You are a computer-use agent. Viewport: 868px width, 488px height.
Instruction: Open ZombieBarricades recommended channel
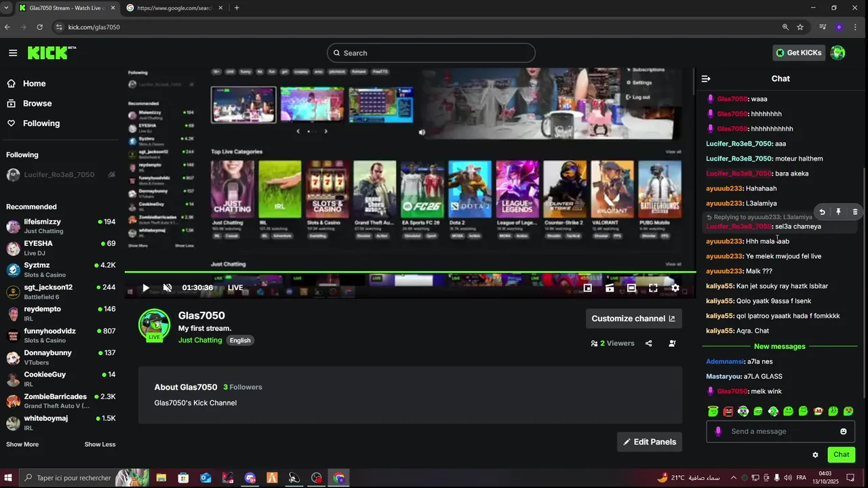[x=61, y=401]
